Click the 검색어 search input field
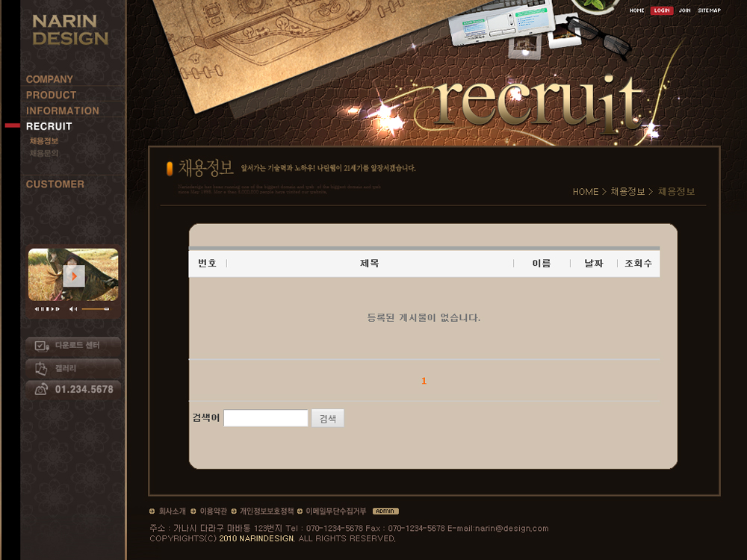 265,418
